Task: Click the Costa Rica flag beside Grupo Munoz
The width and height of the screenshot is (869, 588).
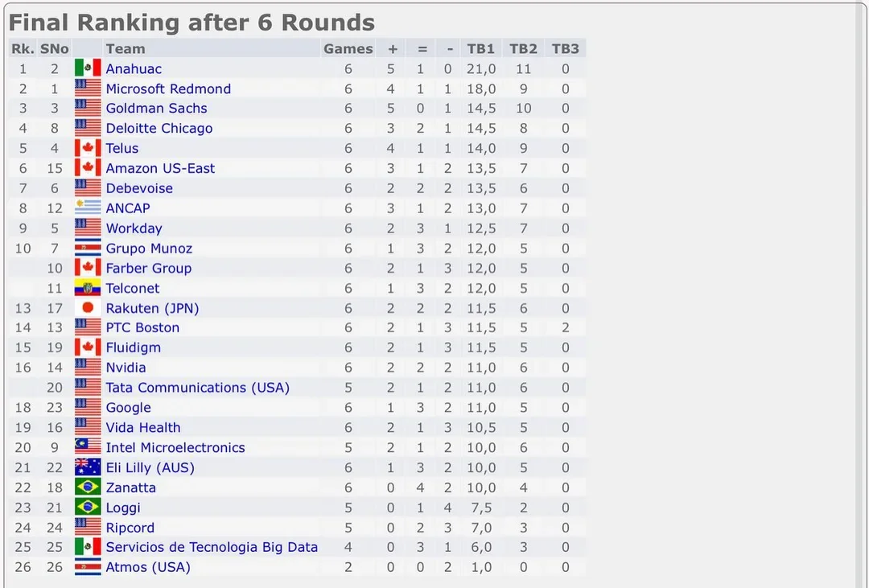Action: (88, 249)
